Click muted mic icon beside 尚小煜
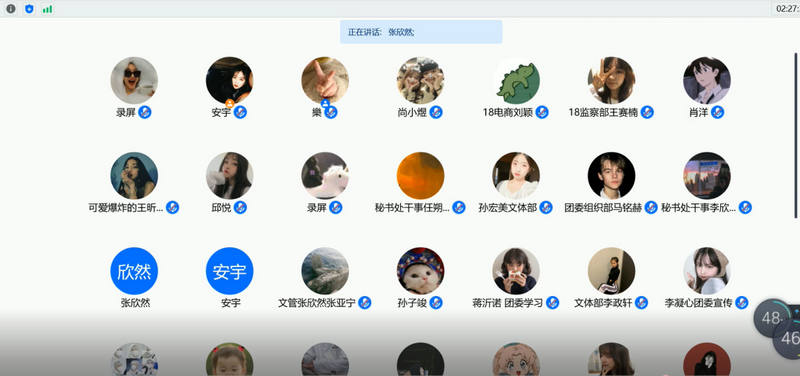800x376 pixels. [x=436, y=112]
